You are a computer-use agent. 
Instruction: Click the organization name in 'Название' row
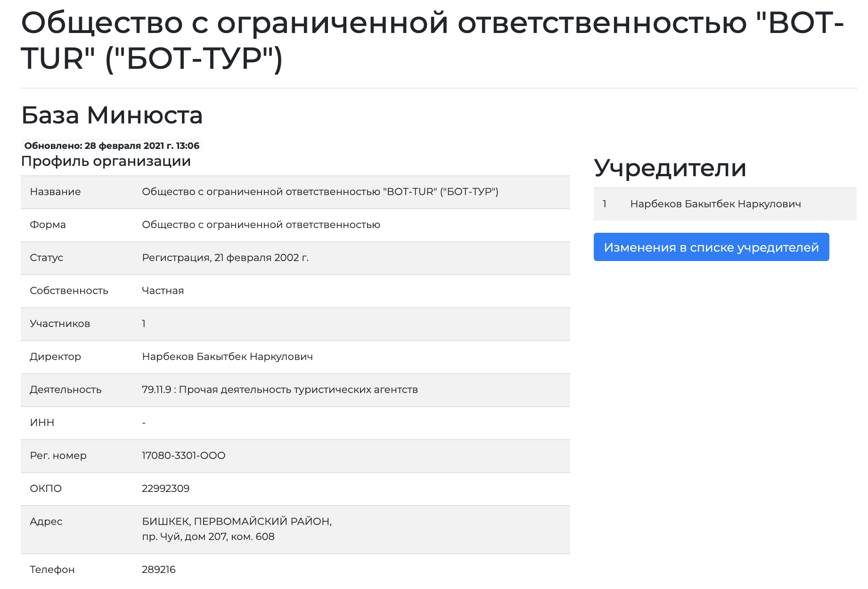pos(320,192)
